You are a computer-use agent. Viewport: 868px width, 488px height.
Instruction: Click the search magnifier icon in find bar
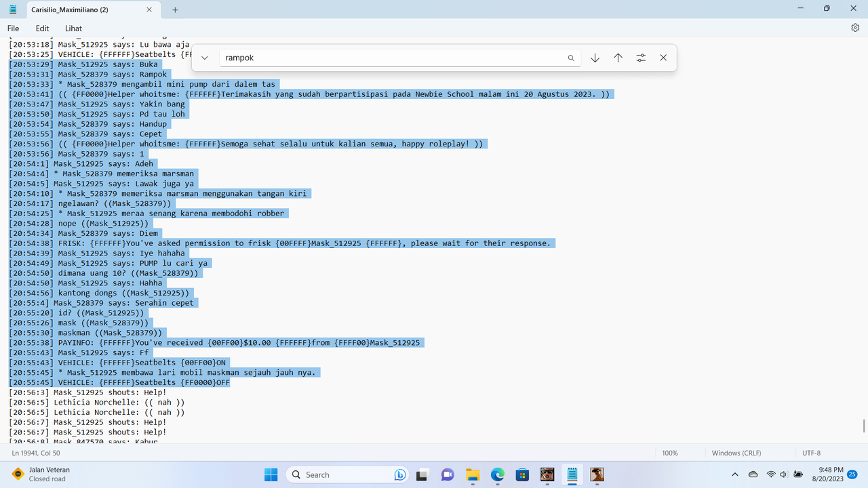click(x=571, y=58)
